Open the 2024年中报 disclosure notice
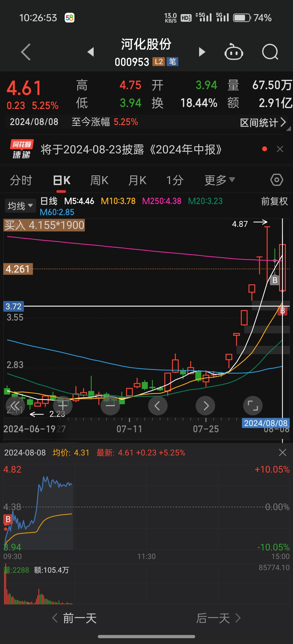This screenshot has width=293, height=644. (x=131, y=149)
